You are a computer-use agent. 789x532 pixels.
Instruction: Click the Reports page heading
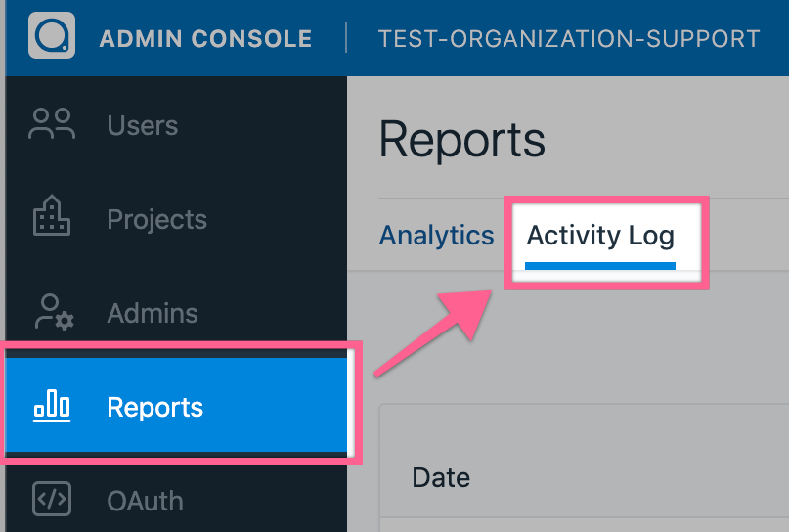pos(461,140)
